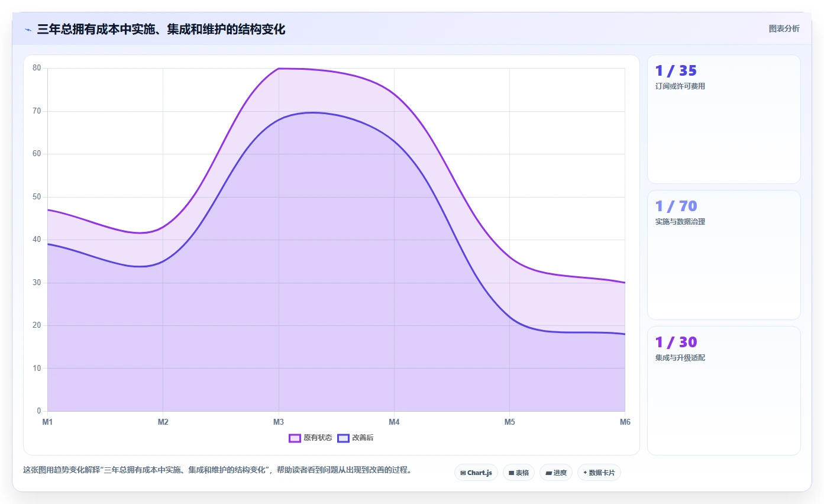
Task: Click the chart description text below the chart
Action: click(217, 470)
